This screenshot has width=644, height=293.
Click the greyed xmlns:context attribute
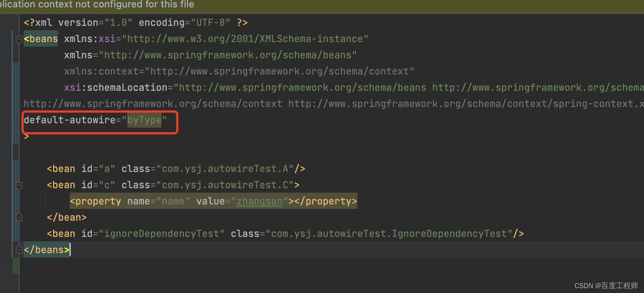pos(239,71)
